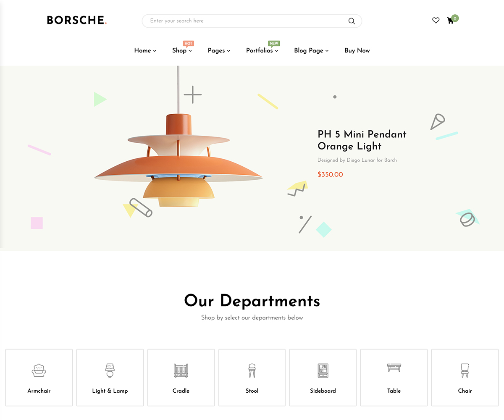
Task: Click the Cradle department icon
Action: tap(181, 370)
